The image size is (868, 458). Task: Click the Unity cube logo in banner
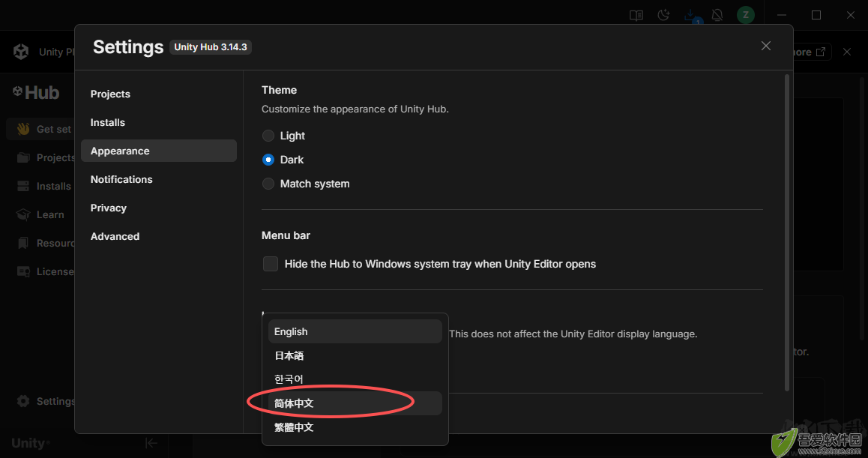pos(21,52)
